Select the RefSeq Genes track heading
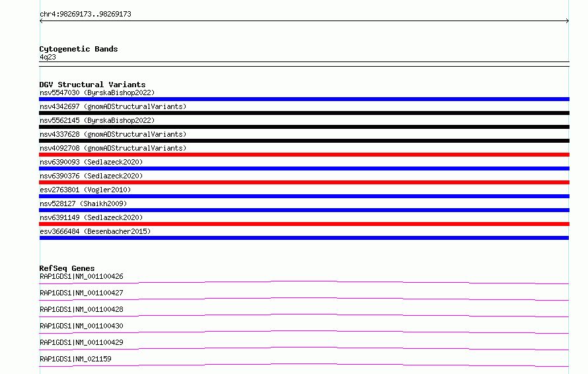 67,268
